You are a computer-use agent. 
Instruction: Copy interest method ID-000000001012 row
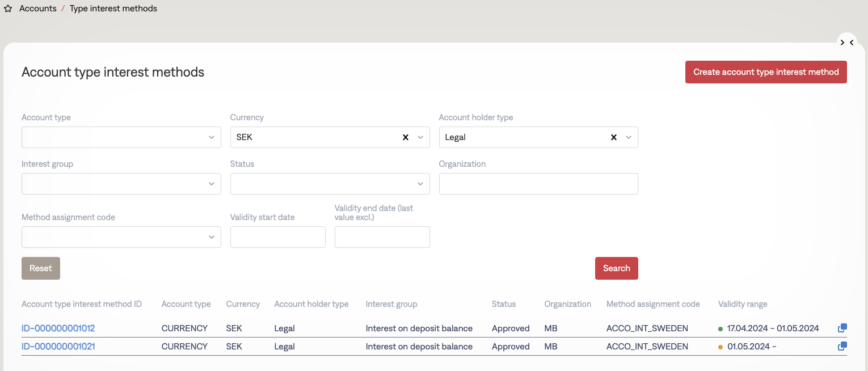[842, 328]
